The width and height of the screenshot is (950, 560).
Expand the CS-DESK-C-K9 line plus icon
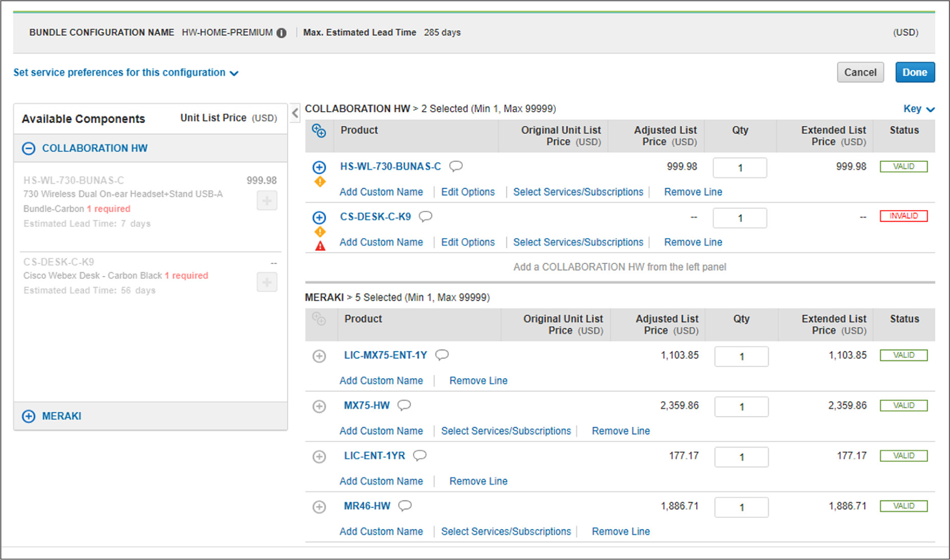tap(319, 217)
